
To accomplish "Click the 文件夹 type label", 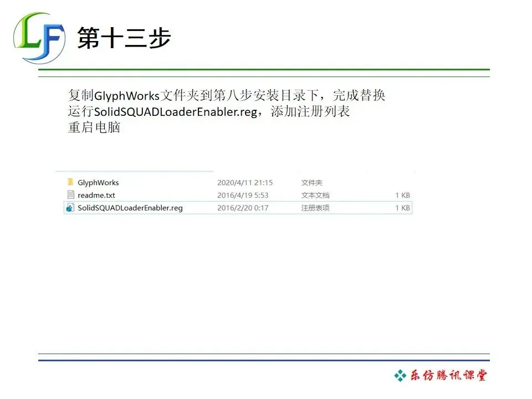I will 312,182.
